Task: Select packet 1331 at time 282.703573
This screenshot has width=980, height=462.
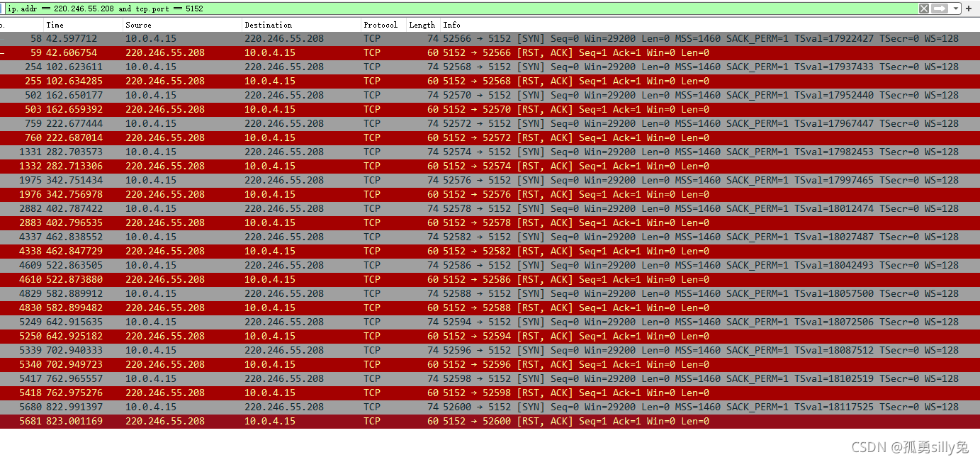Action: click(490, 152)
